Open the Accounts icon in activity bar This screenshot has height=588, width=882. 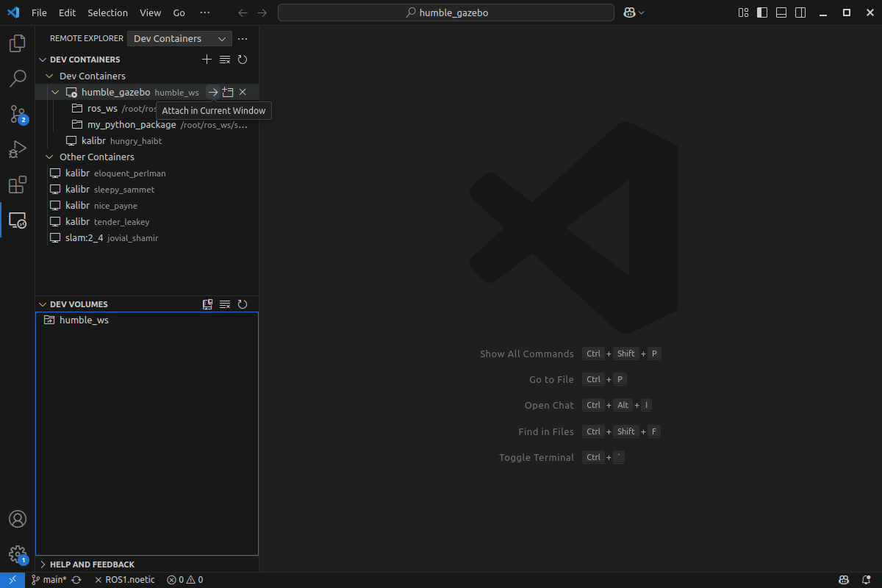tap(17, 519)
